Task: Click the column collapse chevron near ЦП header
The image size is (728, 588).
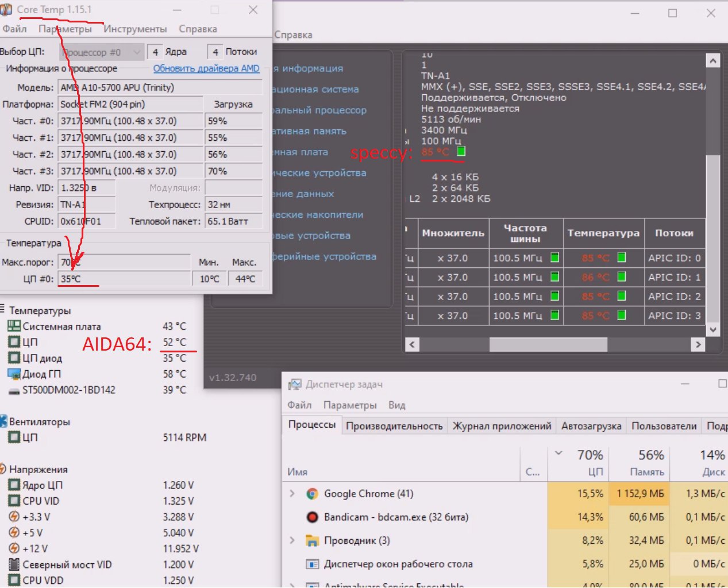Action: click(558, 453)
